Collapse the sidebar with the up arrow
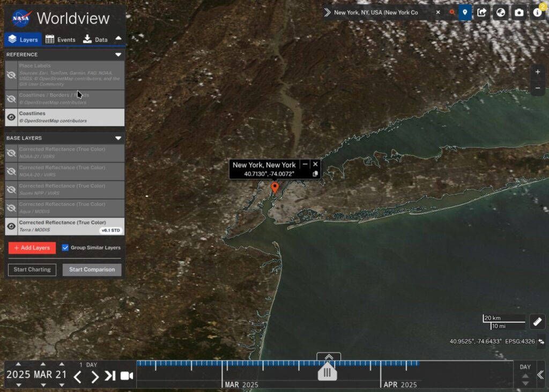 [x=118, y=38]
